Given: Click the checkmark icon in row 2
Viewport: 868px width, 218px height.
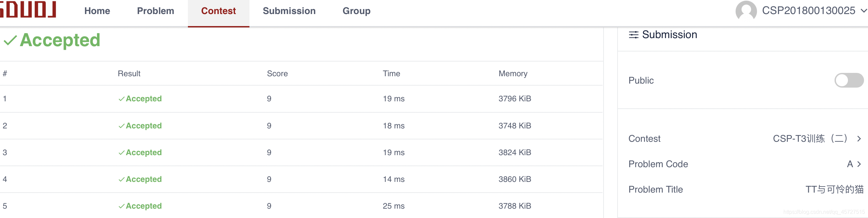Looking at the screenshot, I should click(121, 126).
